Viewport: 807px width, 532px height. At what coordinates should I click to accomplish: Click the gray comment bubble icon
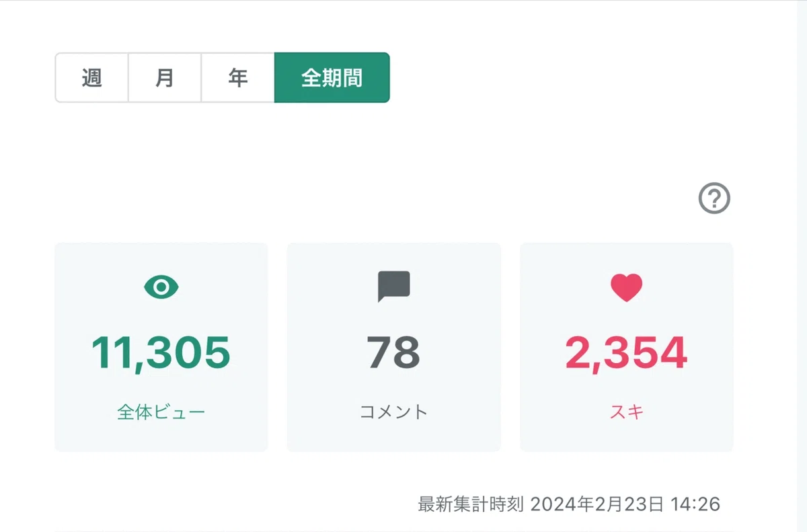click(394, 287)
